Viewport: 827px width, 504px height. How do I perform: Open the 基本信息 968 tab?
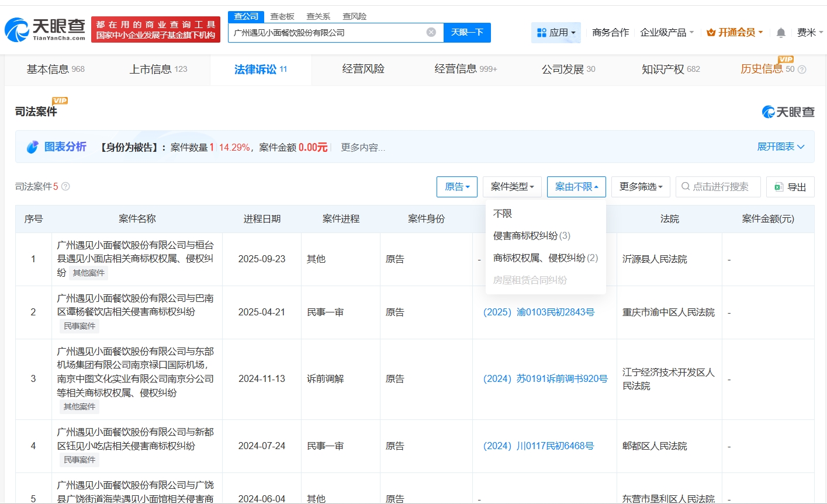(x=56, y=69)
